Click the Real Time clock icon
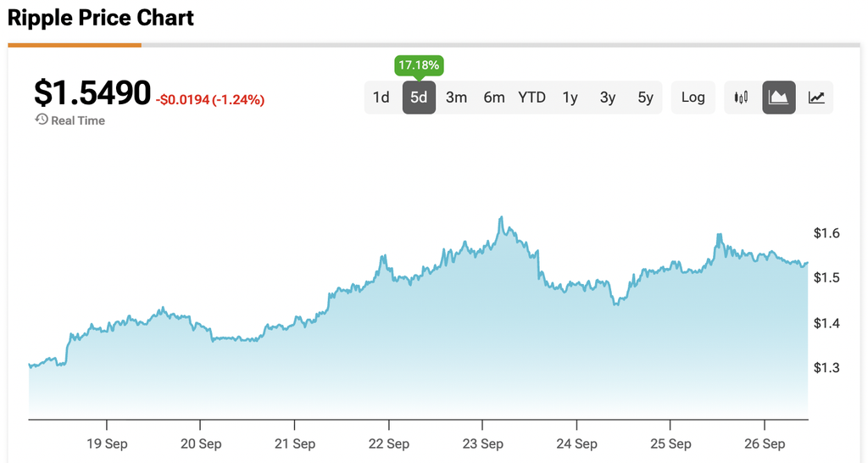This screenshot has height=463, width=868. (41, 119)
